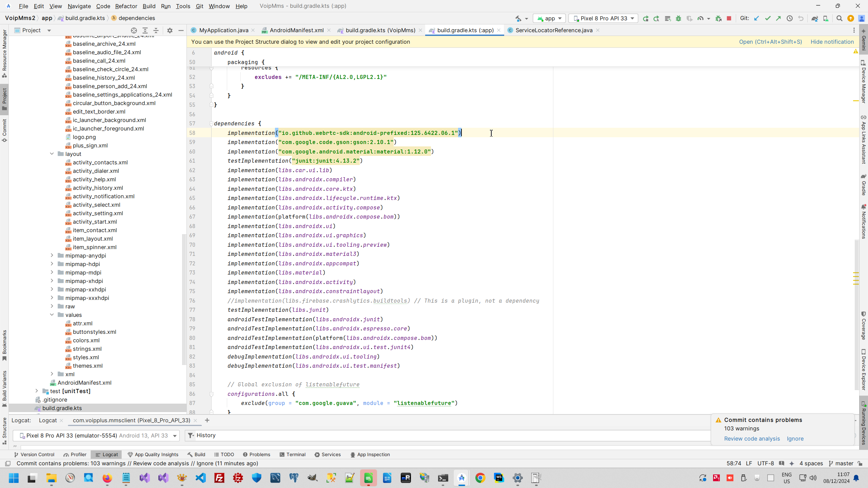Switch to AndroidManifest.xml editor tab
Image resolution: width=868 pixels, height=488 pixels.
click(x=296, y=30)
